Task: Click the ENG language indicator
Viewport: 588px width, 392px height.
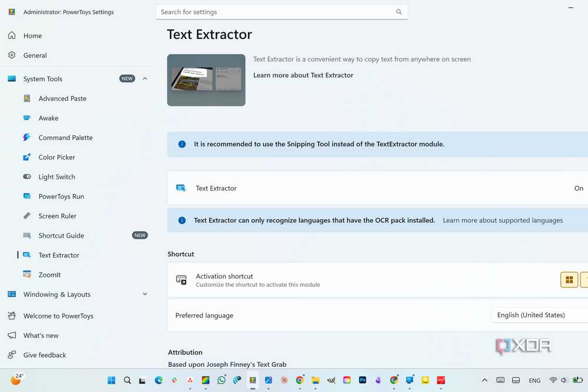Action: pos(534,380)
